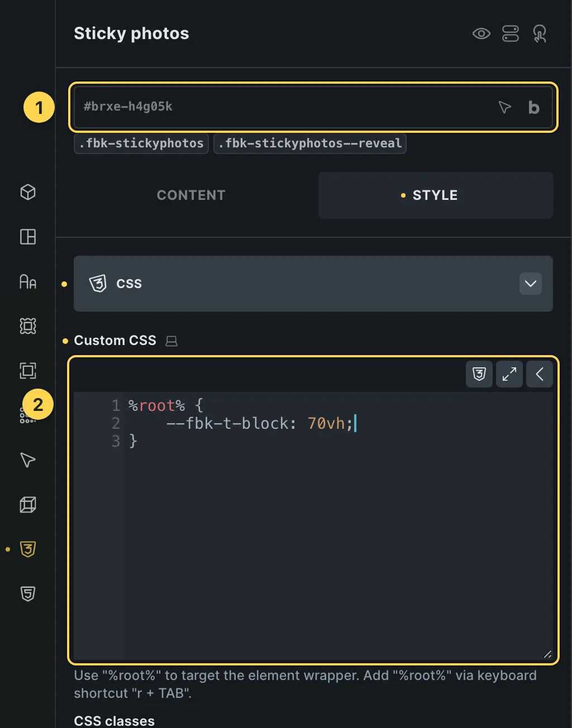Expand the code editor with arrows icon

pyautogui.click(x=509, y=374)
